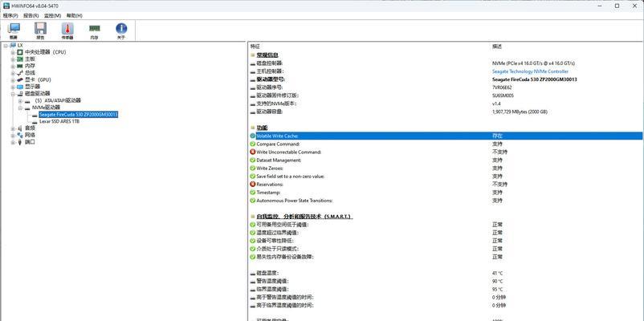Click the 显示器 monitor tree icon
The width and height of the screenshot is (644, 321).
coord(20,87)
